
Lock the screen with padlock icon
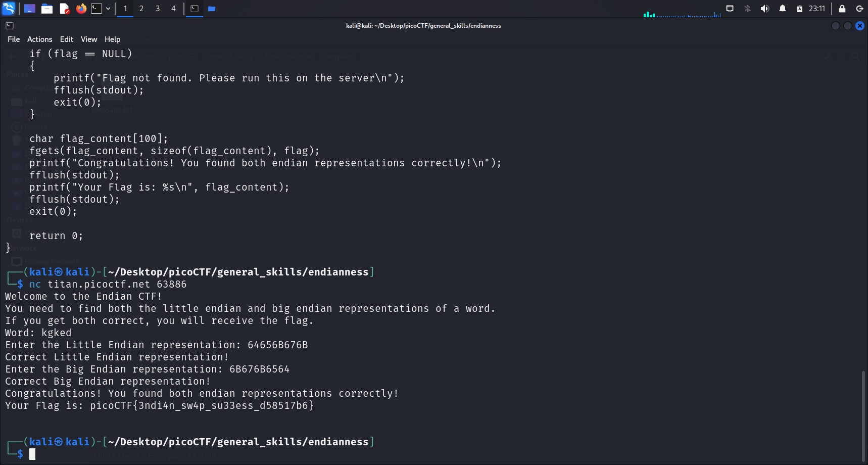coord(842,9)
